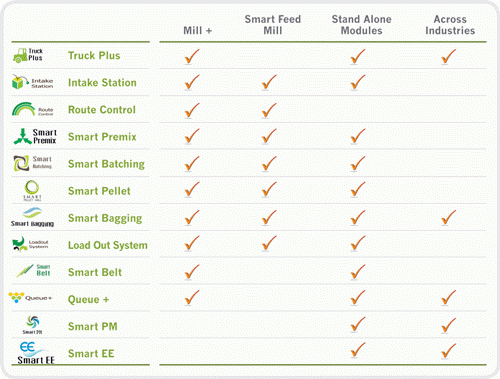Click Smart EE checkmark under Stand Alone Modules

coord(358,350)
